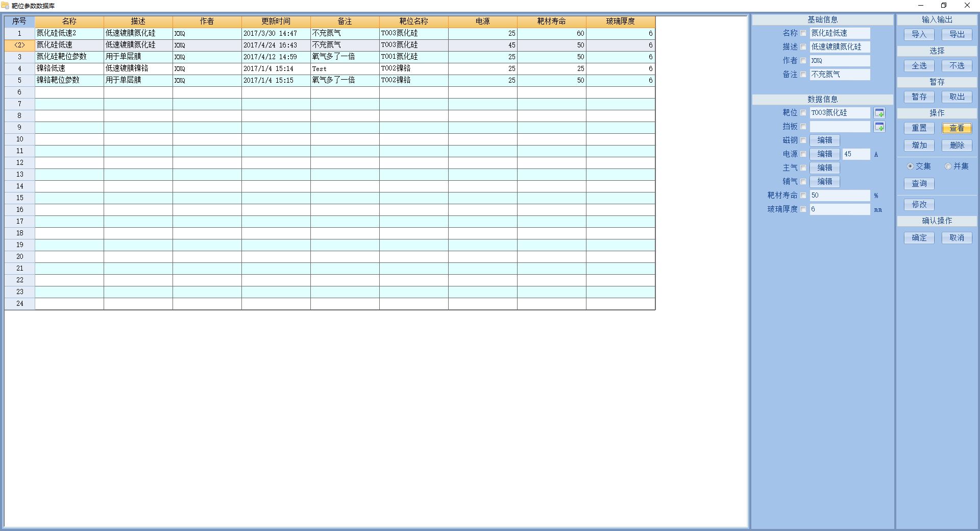Toggle the 磁钢 checkbox
The width and height of the screenshot is (980, 531).
pyautogui.click(x=803, y=140)
